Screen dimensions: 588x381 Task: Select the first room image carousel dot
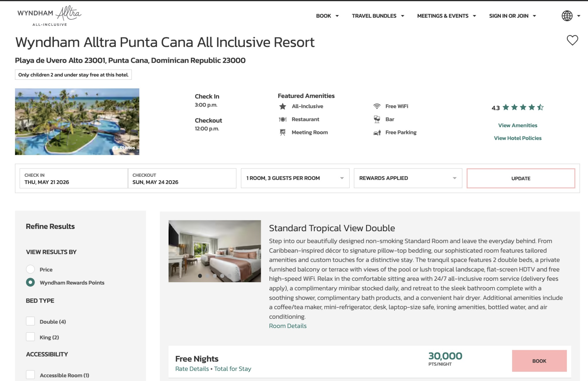click(200, 276)
